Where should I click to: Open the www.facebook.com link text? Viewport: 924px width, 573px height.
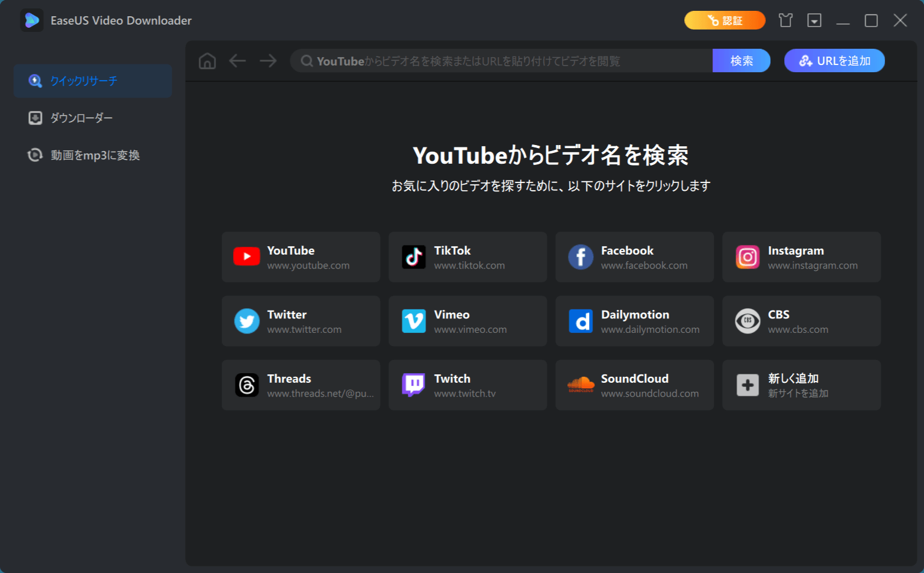644,265
